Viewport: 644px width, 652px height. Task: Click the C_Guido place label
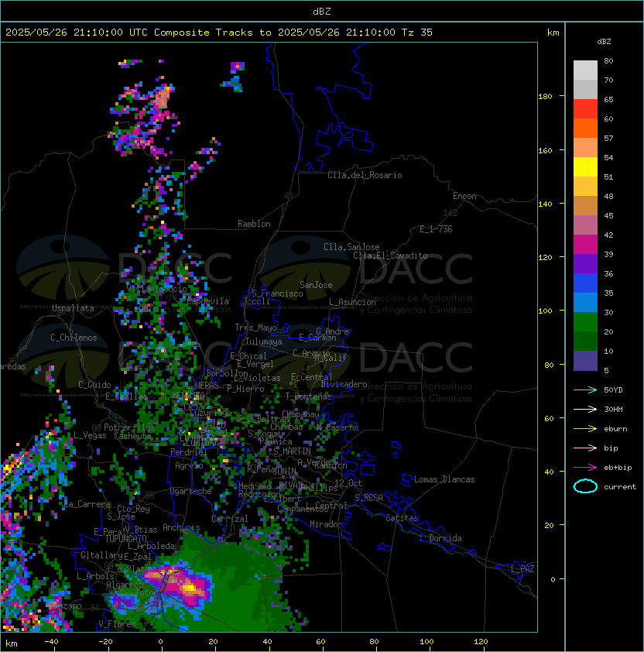[94, 385]
